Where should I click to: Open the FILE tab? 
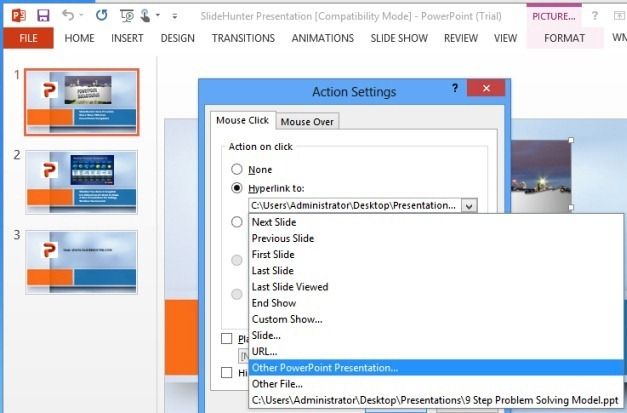point(28,38)
